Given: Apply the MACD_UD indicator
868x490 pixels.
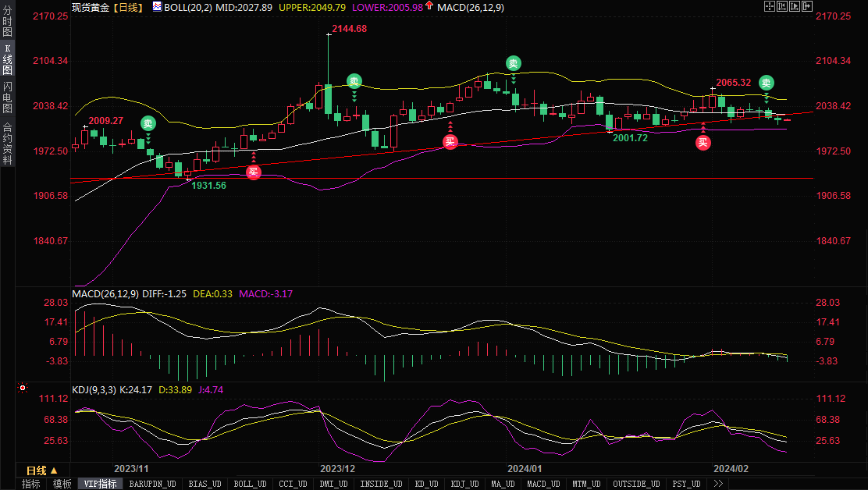Looking at the screenshot, I should pos(543,484).
